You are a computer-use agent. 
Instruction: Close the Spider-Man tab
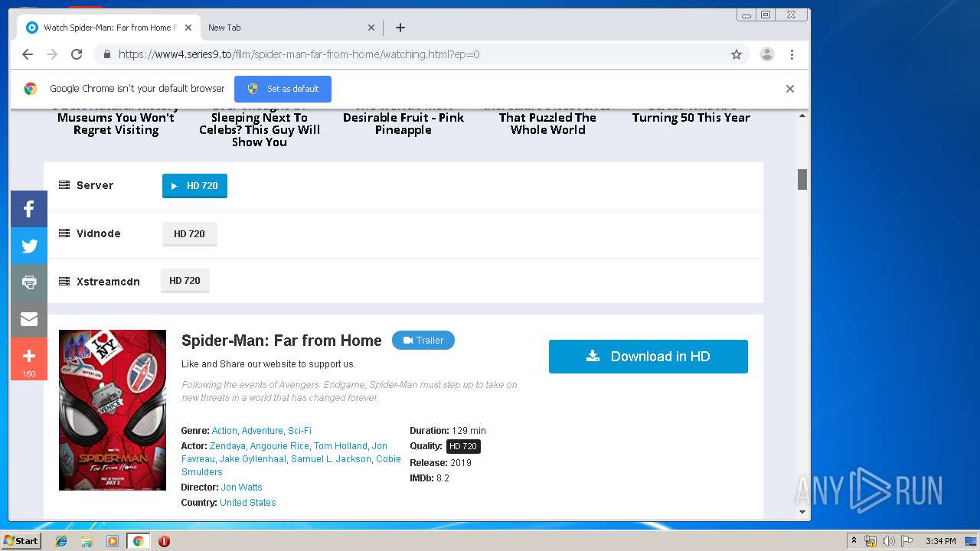point(188,28)
